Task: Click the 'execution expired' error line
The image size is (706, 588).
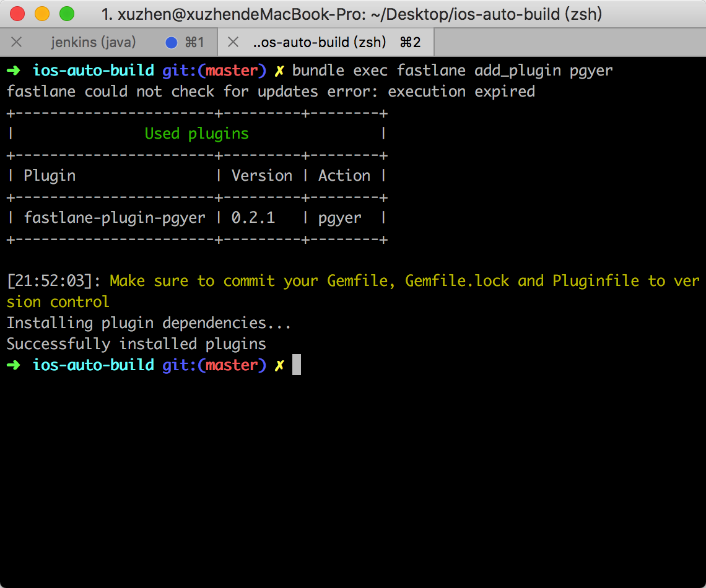Action: pos(271,92)
